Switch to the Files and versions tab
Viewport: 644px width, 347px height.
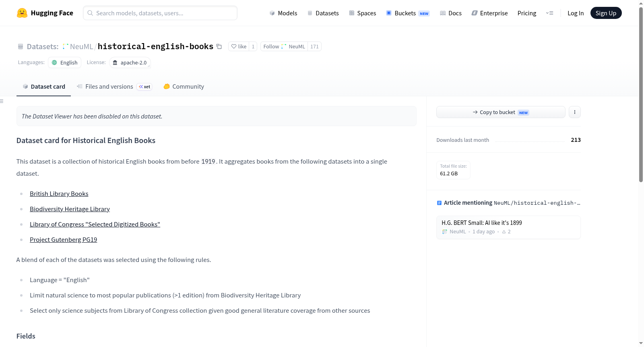[x=114, y=87]
